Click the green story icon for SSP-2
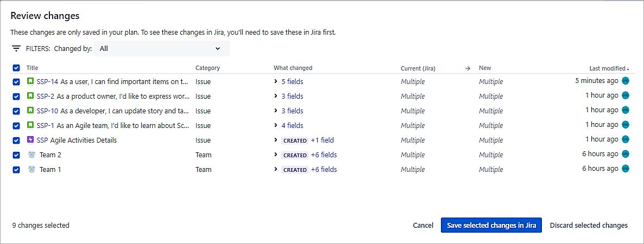 pos(30,96)
